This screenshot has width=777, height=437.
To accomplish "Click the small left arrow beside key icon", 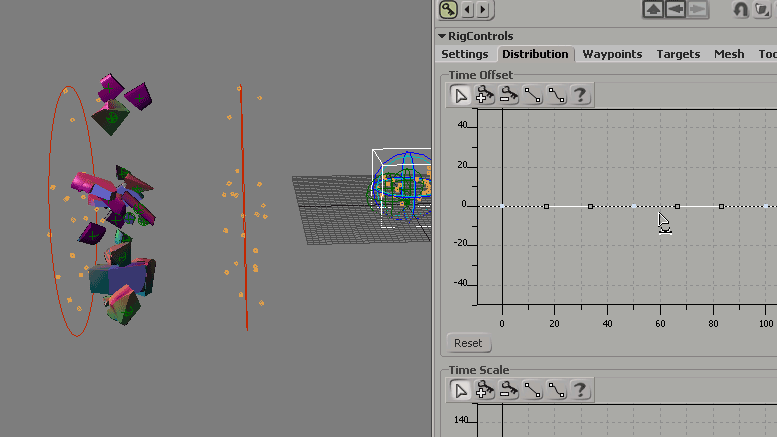I will coord(467,9).
